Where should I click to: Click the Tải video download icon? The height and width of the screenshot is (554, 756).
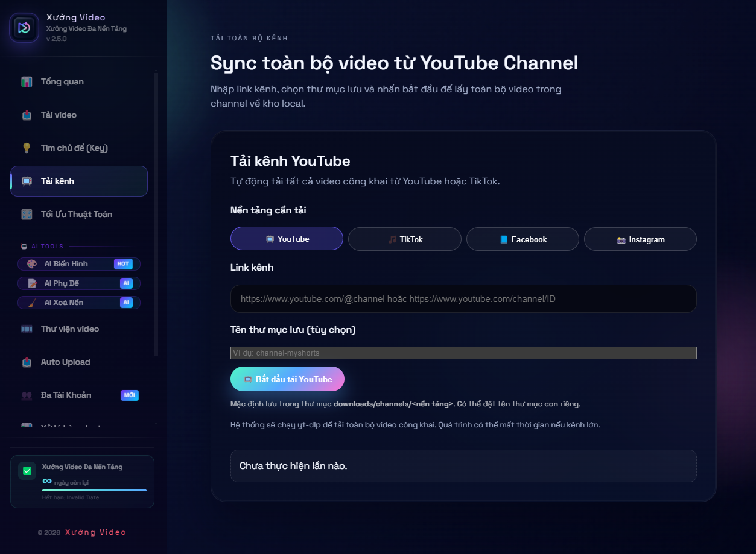click(x=27, y=115)
